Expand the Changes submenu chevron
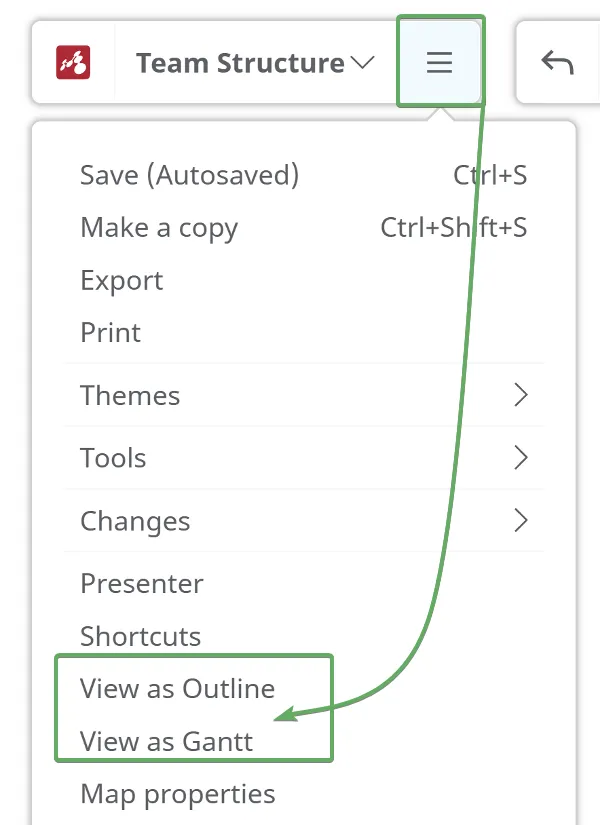Image resolution: width=600 pixels, height=825 pixels. (x=520, y=521)
